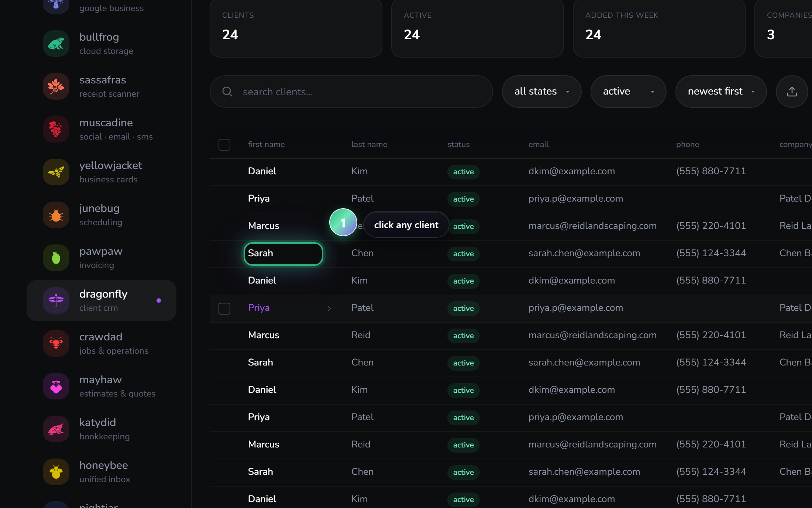Go to the google business sidebar entry
This screenshot has width=812, height=508.
click(101, 7)
